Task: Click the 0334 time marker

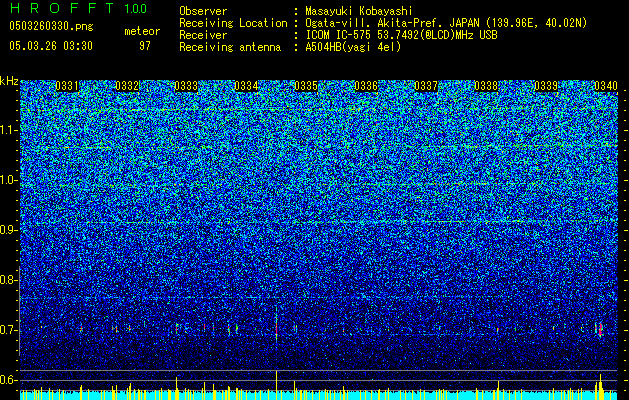Action: pyautogui.click(x=246, y=86)
